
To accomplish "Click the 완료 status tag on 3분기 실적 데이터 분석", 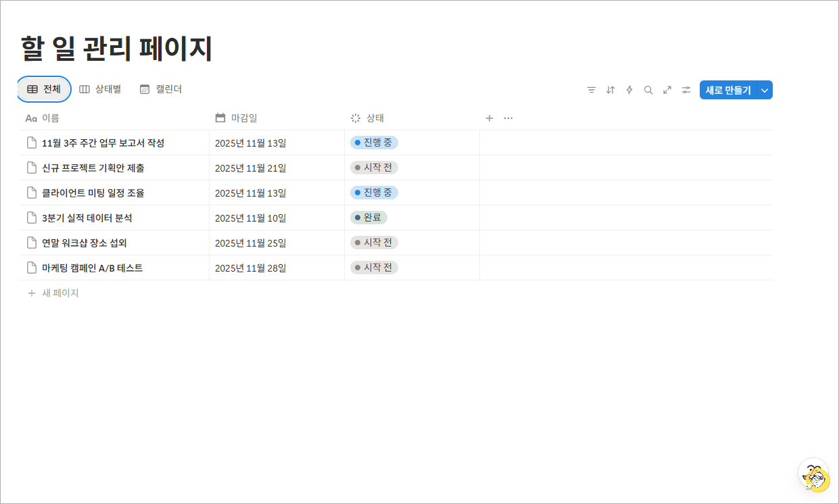I will coord(370,218).
